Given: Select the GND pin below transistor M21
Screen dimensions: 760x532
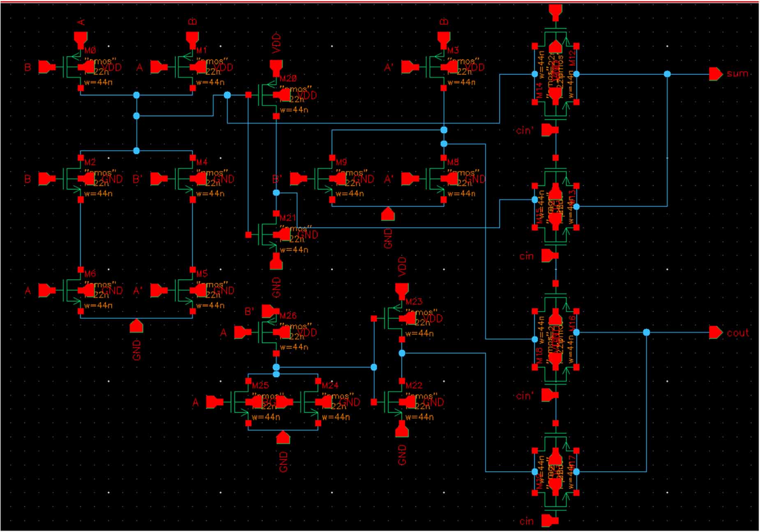Looking at the screenshot, I should [x=276, y=263].
